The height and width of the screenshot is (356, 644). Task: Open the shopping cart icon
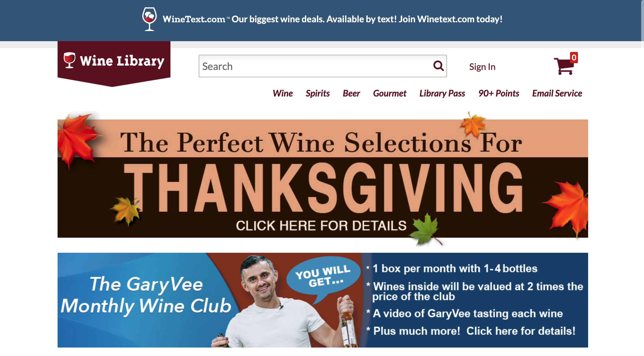coord(564,66)
